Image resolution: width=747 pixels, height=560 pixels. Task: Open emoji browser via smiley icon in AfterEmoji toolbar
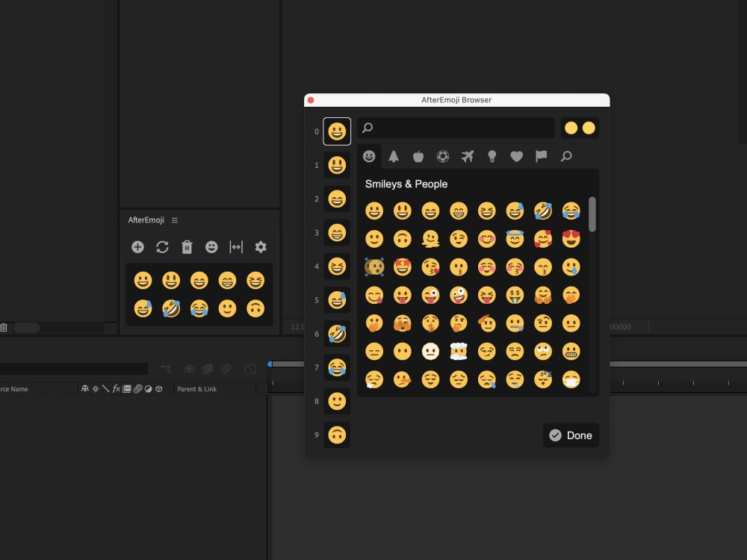pos(211,246)
